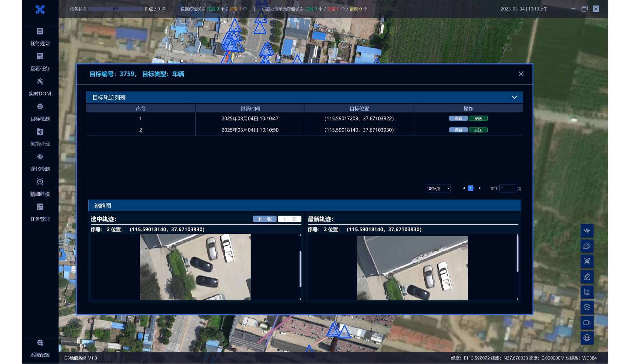The height and width of the screenshot is (364, 630).
Task: Go to next page arrow in pagination
Action: coord(479,188)
